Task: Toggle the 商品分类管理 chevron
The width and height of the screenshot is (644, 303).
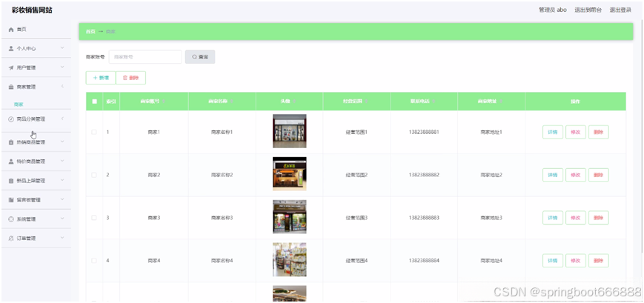Action: pyautogui.click(x=62, y=119)
